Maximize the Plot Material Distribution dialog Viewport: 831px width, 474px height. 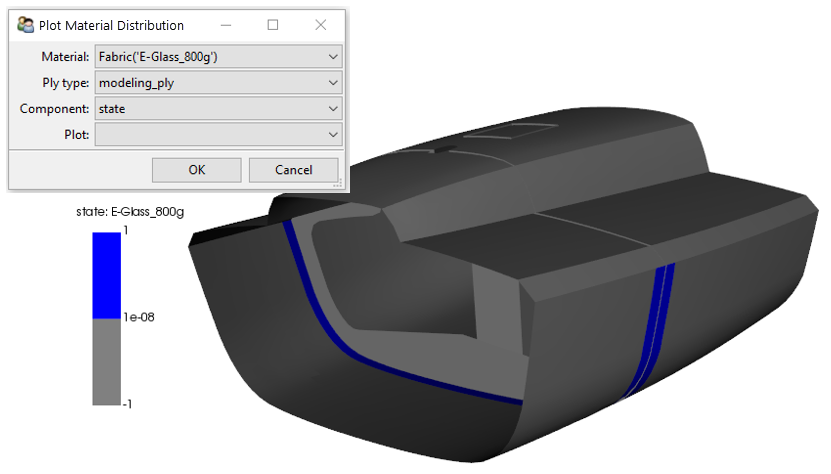(273, 25)
